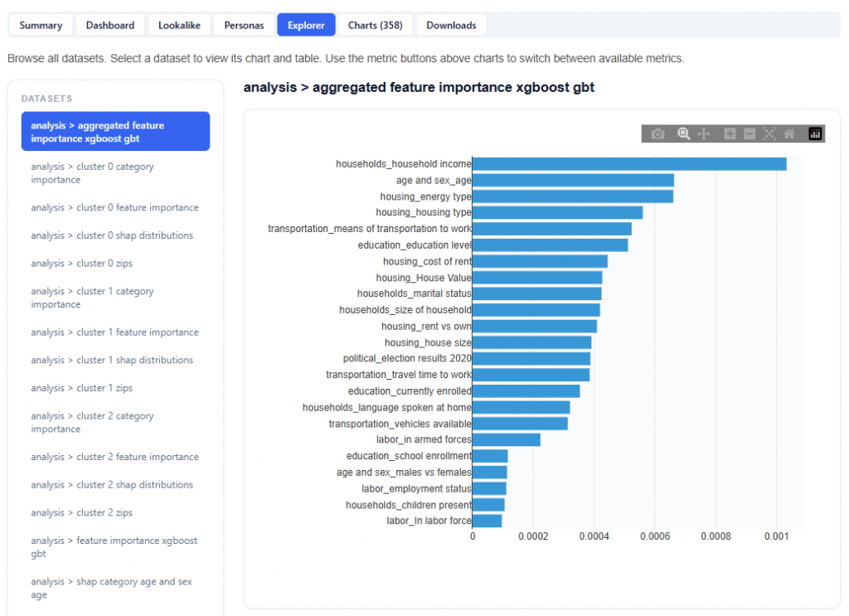Download plot as PNG camera icon
The width and height of the screenshot is (849, 616).
pos(657,133)
